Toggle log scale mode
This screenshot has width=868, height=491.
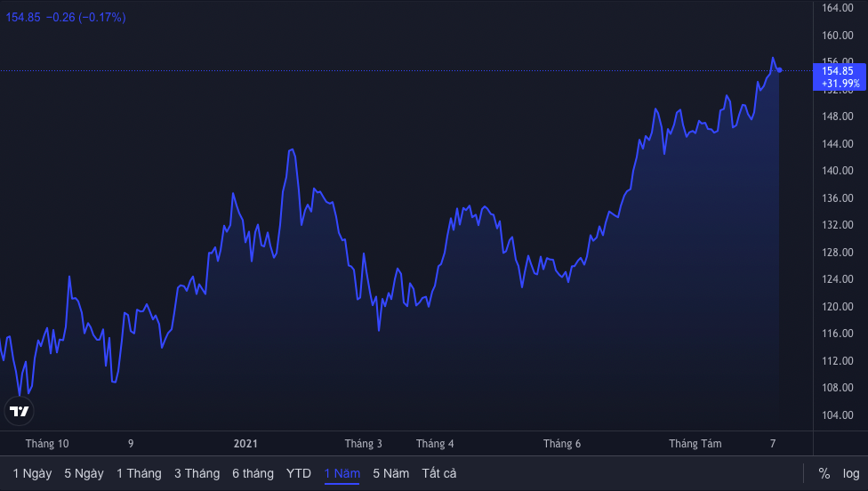(851, 474)
